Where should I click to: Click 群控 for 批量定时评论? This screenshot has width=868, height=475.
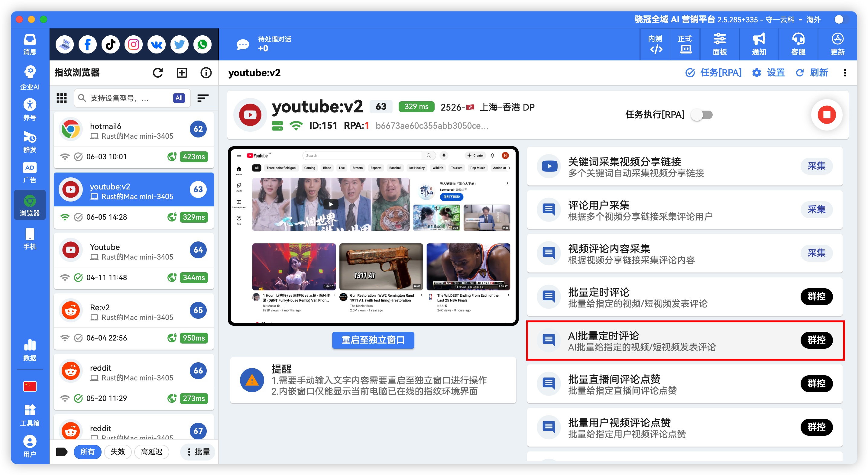[x=816, y=296]
